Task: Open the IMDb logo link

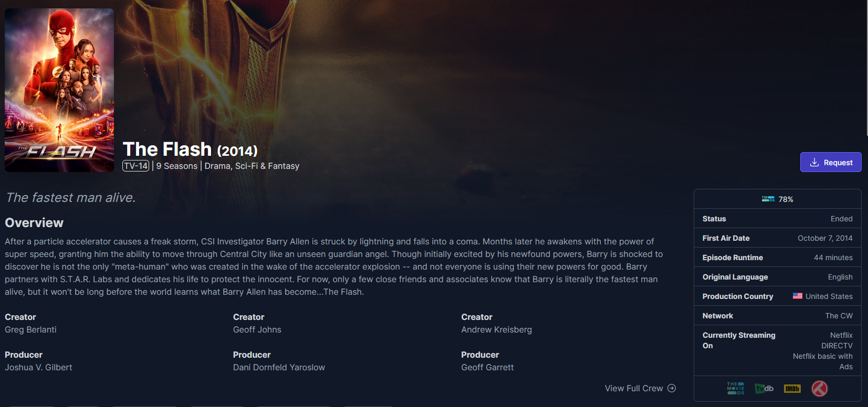Action: tap(792, 389)
